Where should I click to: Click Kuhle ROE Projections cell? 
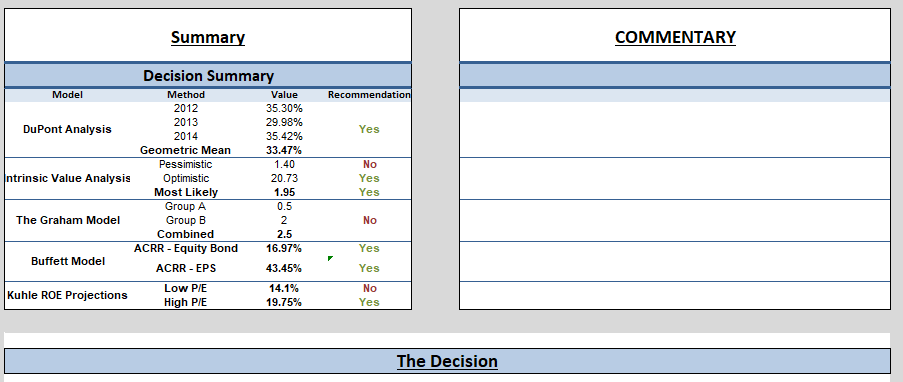coord(67,295)
